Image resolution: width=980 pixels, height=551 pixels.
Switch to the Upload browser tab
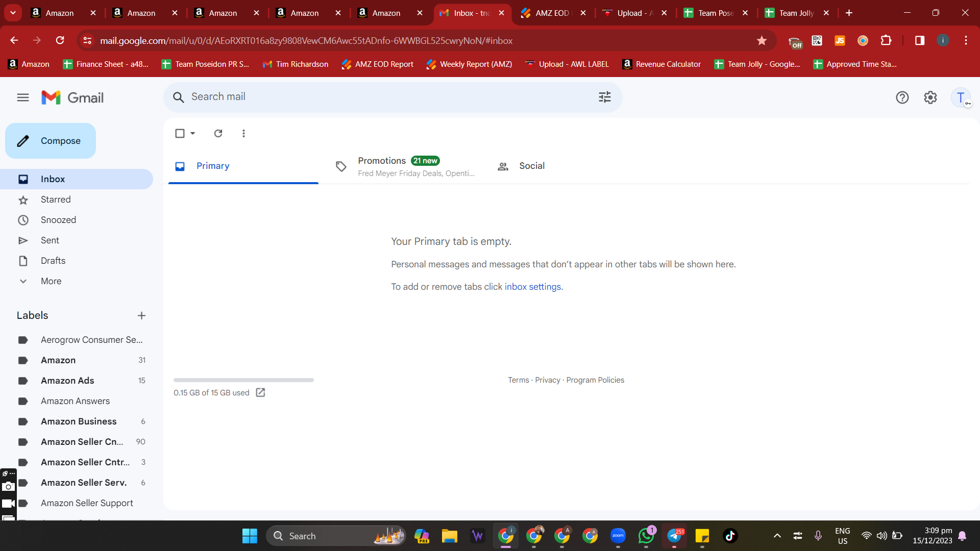pyautogui.click(x=634, y=13)
